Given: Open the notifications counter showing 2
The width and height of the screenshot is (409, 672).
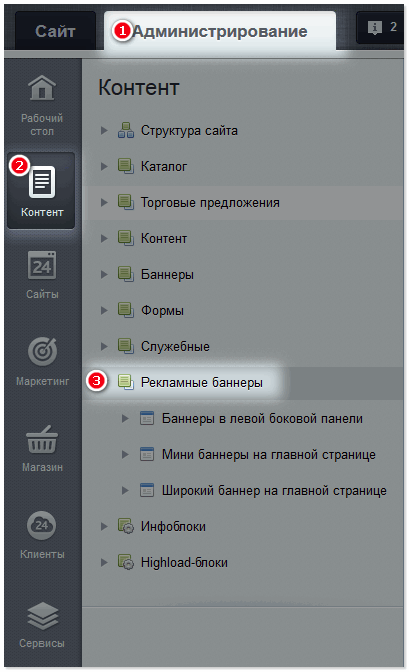Looking at the screenshot, I should coord(380,27).
